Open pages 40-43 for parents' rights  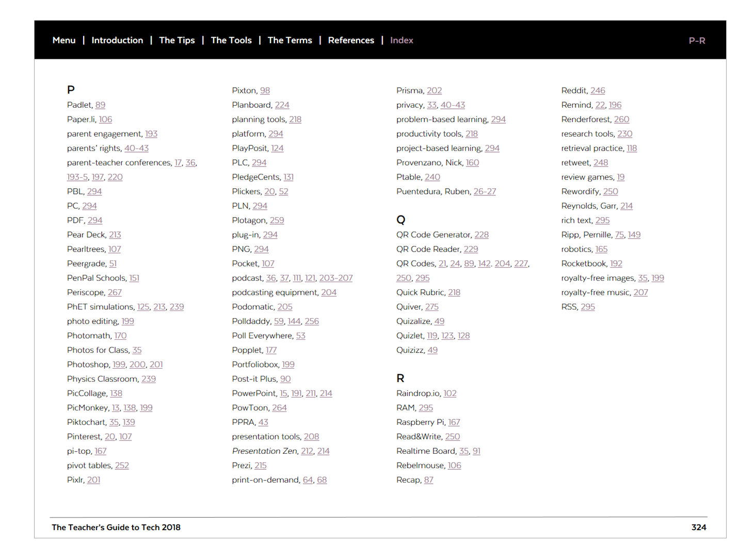[x=136, y=148]
